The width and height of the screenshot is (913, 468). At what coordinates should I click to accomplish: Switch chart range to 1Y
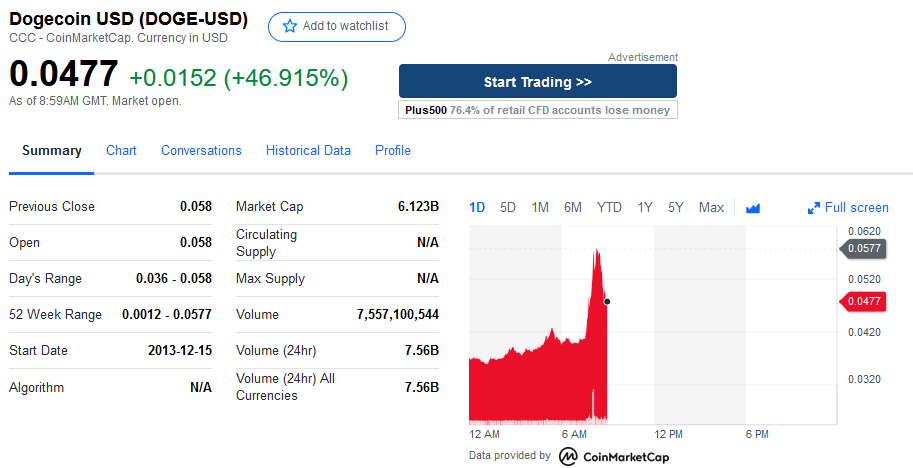[x=645, y=207]
